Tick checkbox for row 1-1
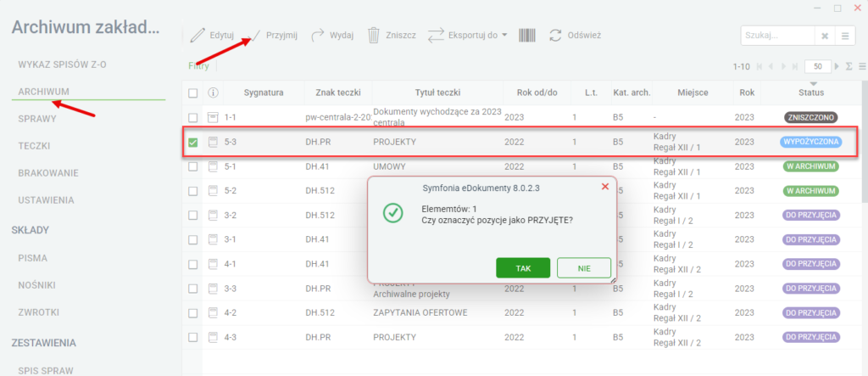 pyautogui.click(x=192, y=118)
